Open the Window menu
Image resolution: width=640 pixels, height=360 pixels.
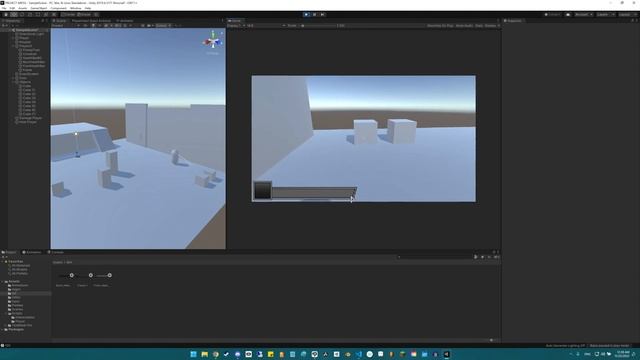pyautogui.click(x=76, y=8)
